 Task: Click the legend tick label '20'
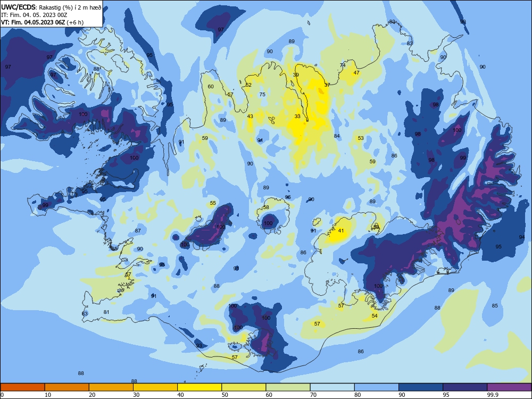[x=92, y=395]
